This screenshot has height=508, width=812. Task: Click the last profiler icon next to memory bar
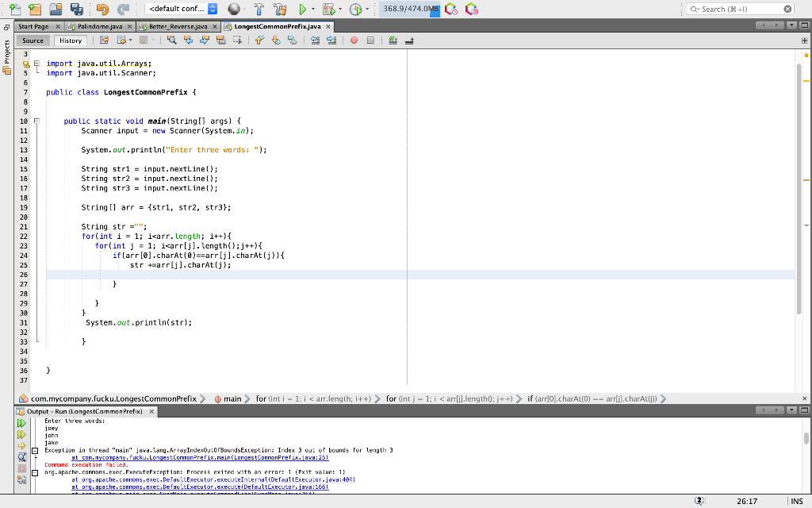pyautogui.click(x=471, y=9)
